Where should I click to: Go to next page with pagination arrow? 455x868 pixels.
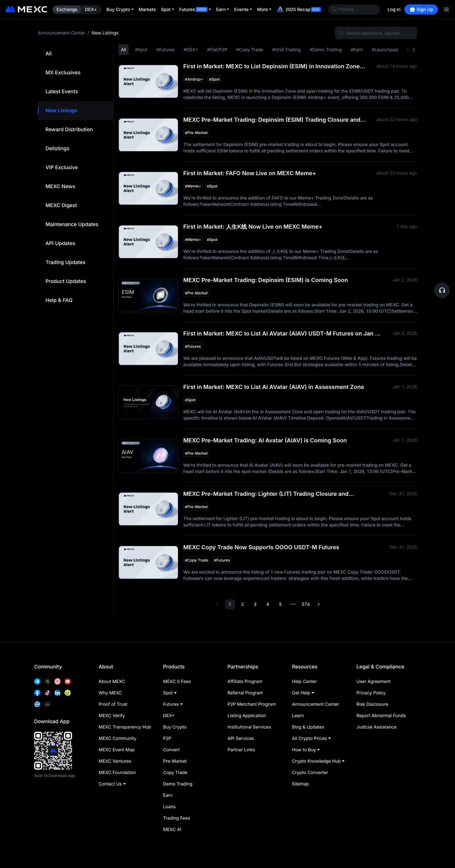[318, 604]
